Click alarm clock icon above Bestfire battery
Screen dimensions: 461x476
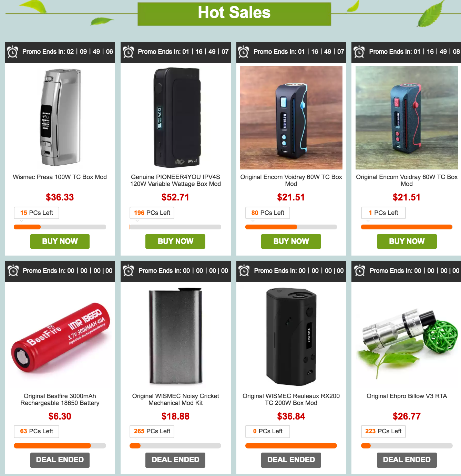(x=13, y=271)
